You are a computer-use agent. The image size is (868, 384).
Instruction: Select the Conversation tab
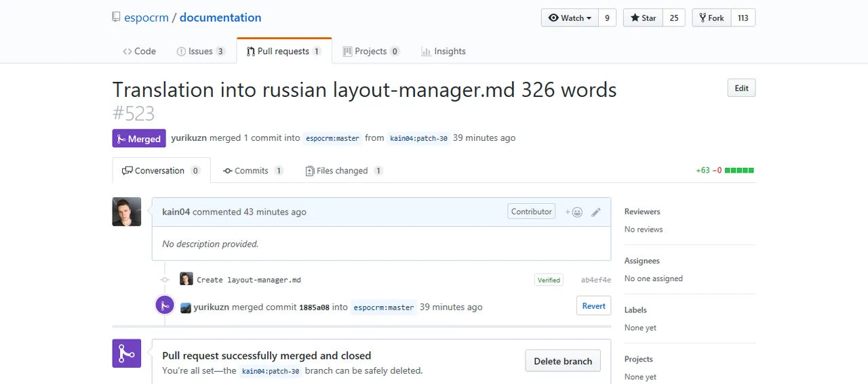pos(161,171)
